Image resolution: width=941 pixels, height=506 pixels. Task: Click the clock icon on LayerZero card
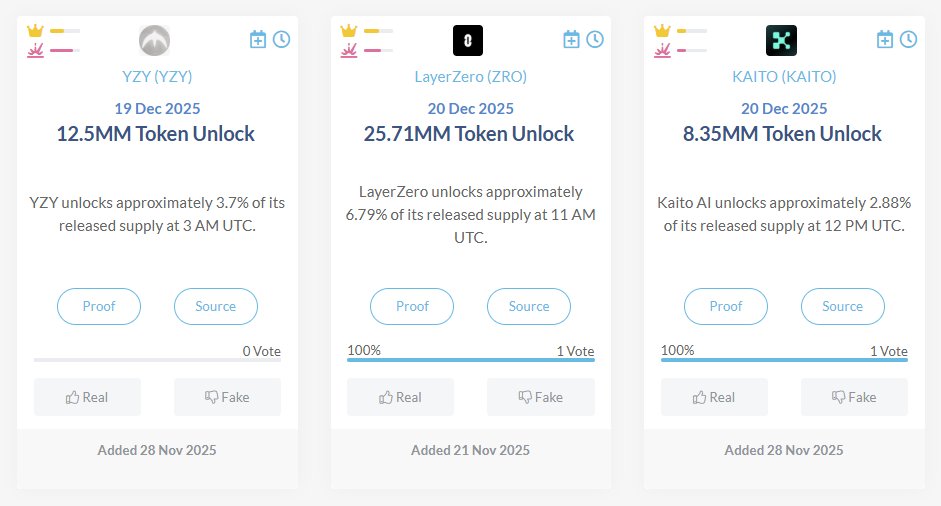coord(595,39)
